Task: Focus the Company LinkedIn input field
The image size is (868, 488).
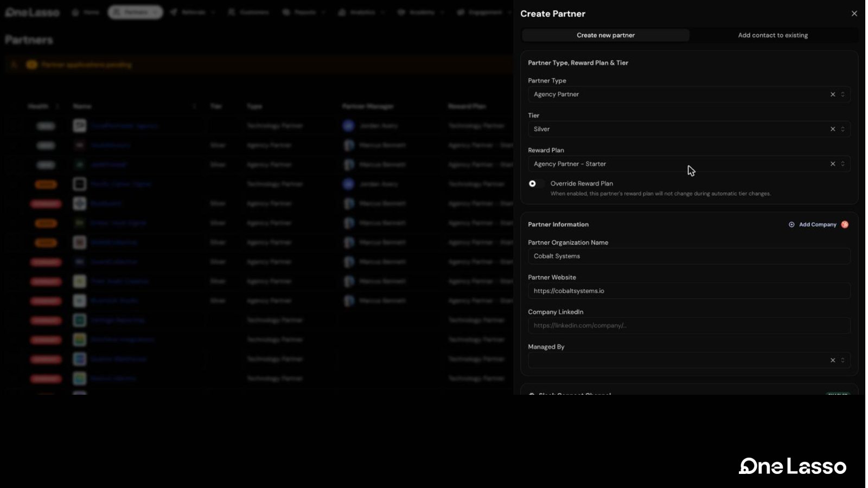Action: (x=689, y=325)
